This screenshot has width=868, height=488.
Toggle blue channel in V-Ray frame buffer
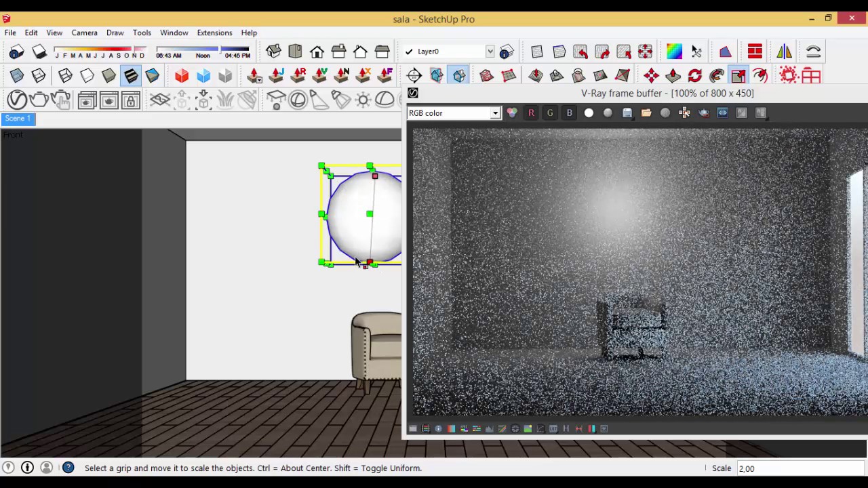(x=569, y=113)
